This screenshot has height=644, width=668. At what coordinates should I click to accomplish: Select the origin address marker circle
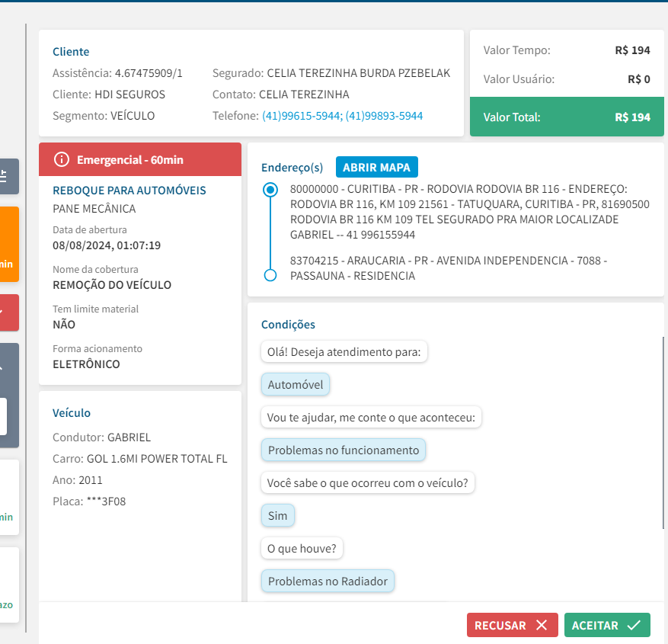point(270,190)
